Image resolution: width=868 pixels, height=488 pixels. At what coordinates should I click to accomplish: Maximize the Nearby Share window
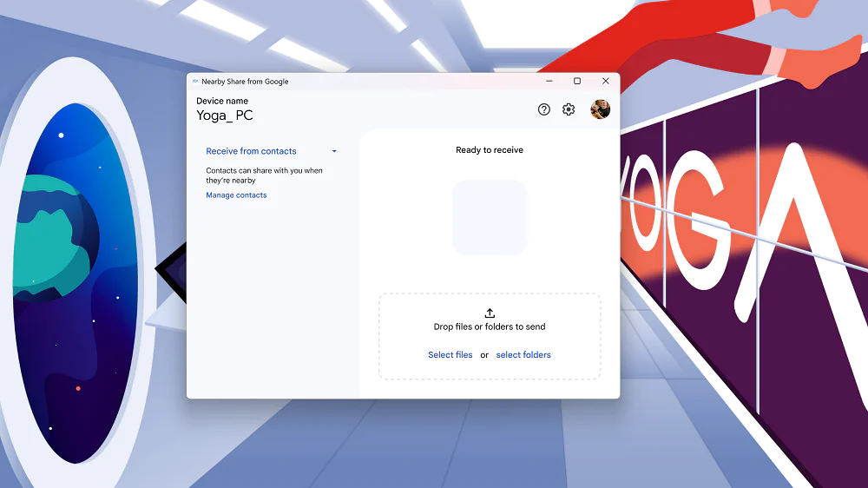(x=577, y=82)
